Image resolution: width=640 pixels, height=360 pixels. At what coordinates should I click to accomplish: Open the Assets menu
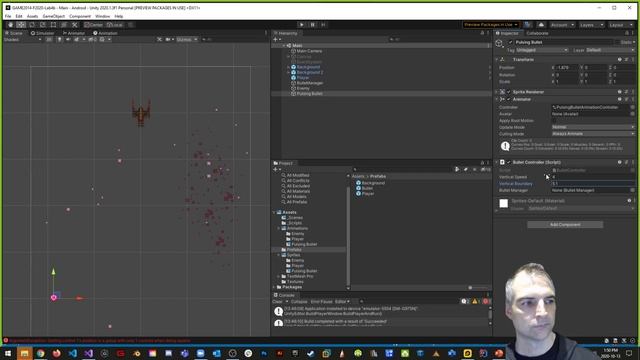point(32,16)
